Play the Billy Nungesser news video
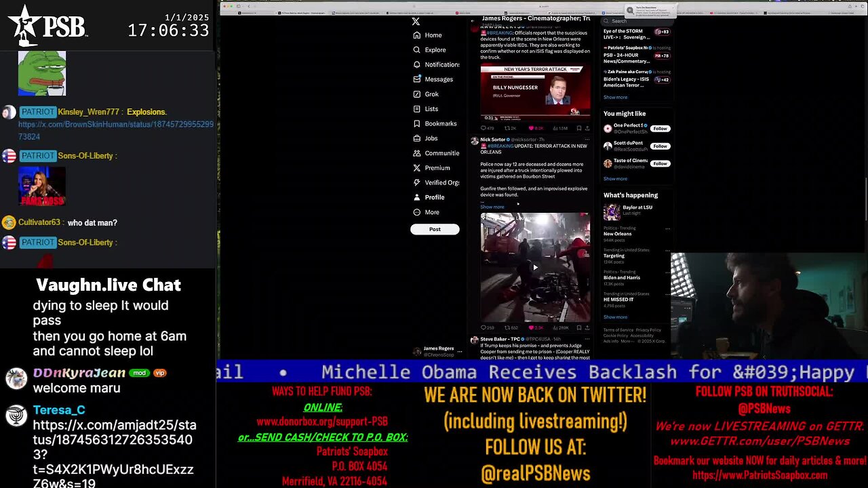Screen dimensions: 868x488 click(535, 93)
